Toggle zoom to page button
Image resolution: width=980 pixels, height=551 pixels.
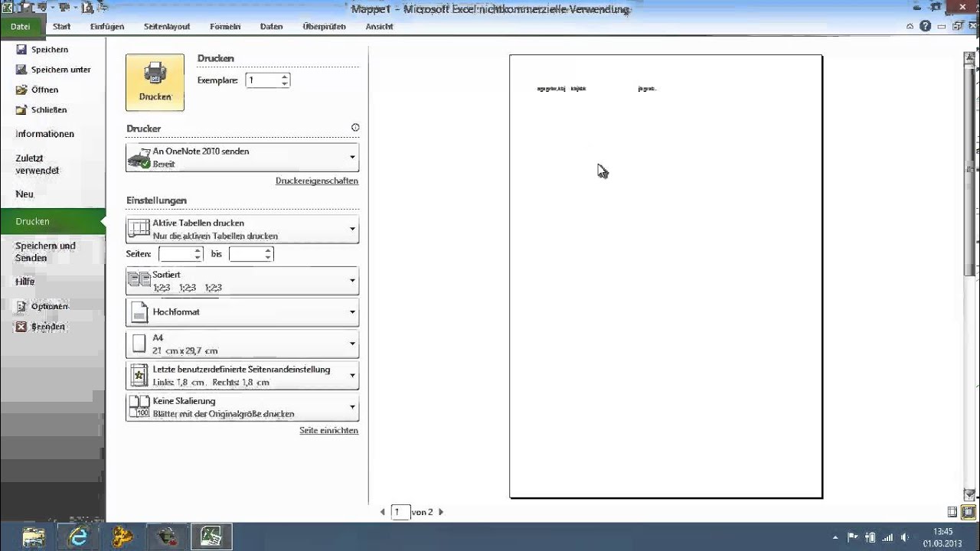[968, 512]
